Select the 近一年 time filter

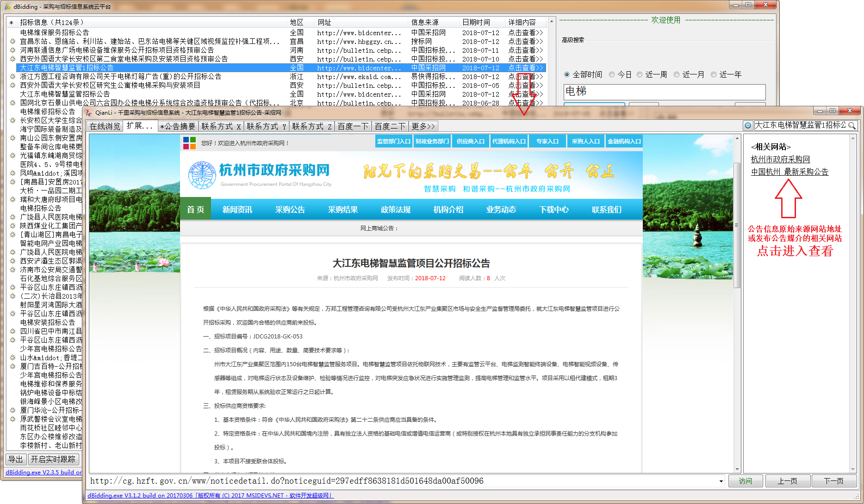pyautogui.click(x=714, y=75)
